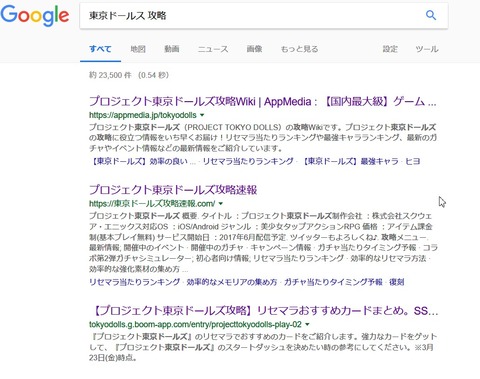The width and height of the screenshot is (480, 379).
Task: Click the https://appmedia.jp/tokyodolls URL text
Action: coord(143,115)
